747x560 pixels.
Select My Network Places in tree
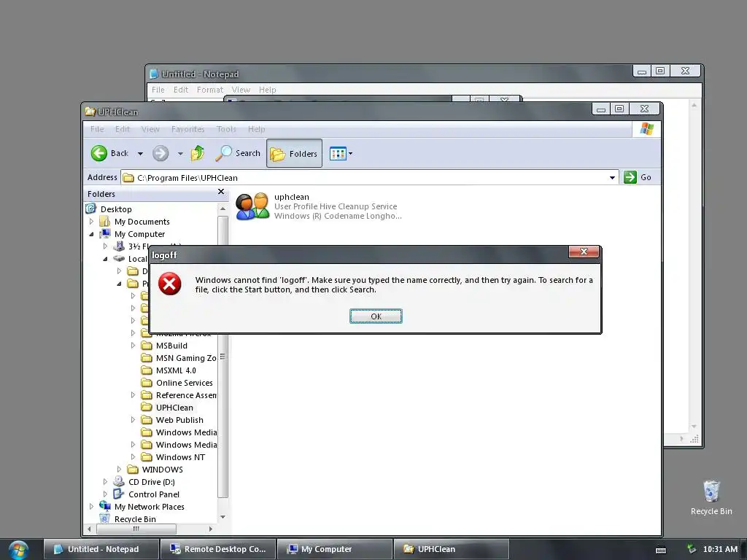[x=149, y=506]
